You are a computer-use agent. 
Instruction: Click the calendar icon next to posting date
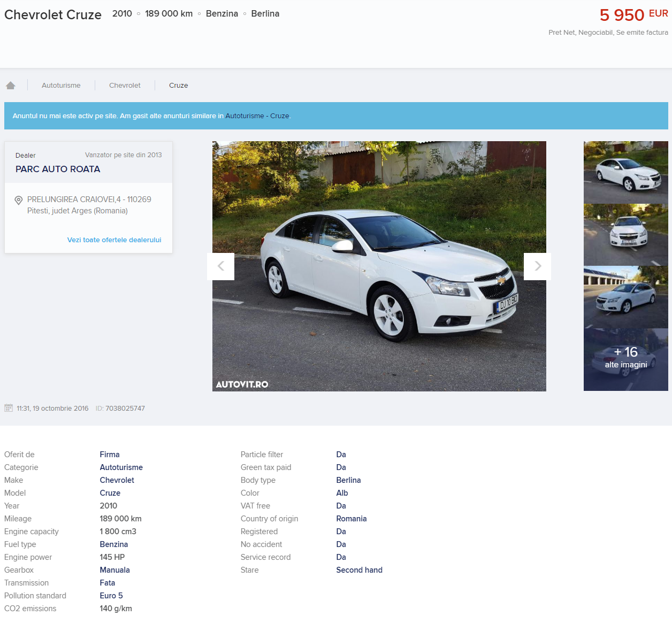[x=9, y=408]
